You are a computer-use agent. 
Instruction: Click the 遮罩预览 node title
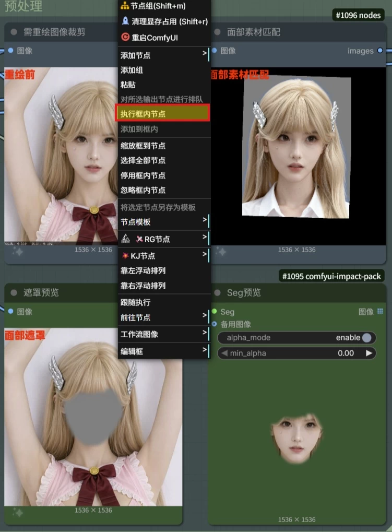pyautogui.click(x=41, y=292)
